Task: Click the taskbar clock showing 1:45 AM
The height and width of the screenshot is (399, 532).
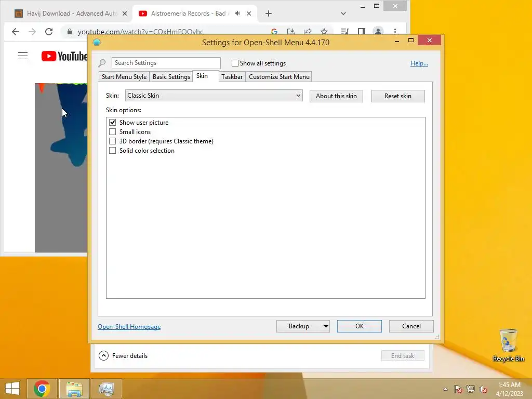Action: 509,389
